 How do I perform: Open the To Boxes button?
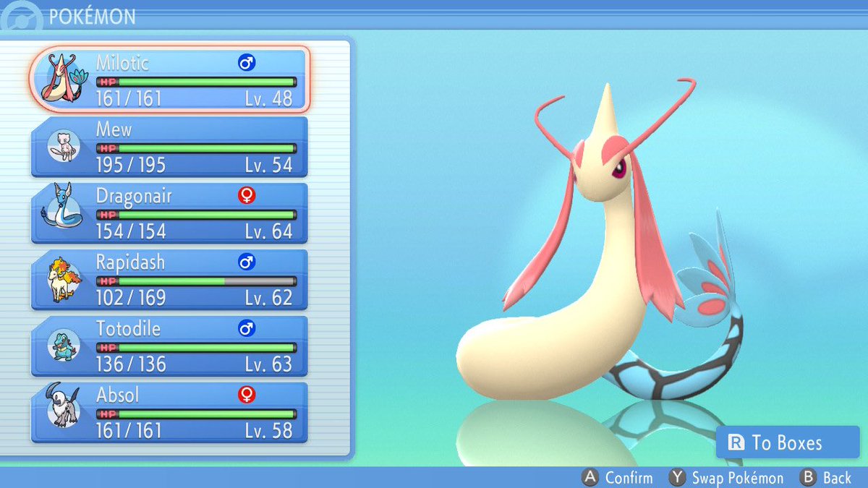pyautogui.click(x=788, y=442)
